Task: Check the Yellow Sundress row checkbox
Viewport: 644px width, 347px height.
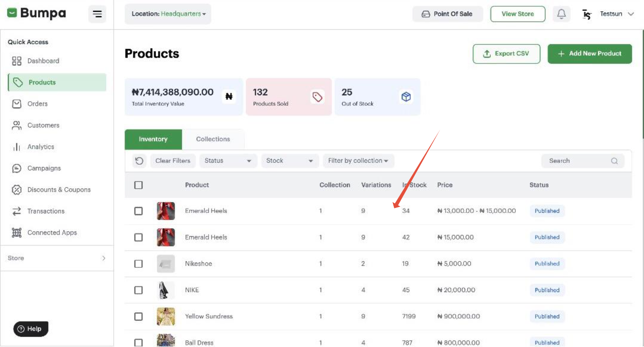Action: click(139, 316)
